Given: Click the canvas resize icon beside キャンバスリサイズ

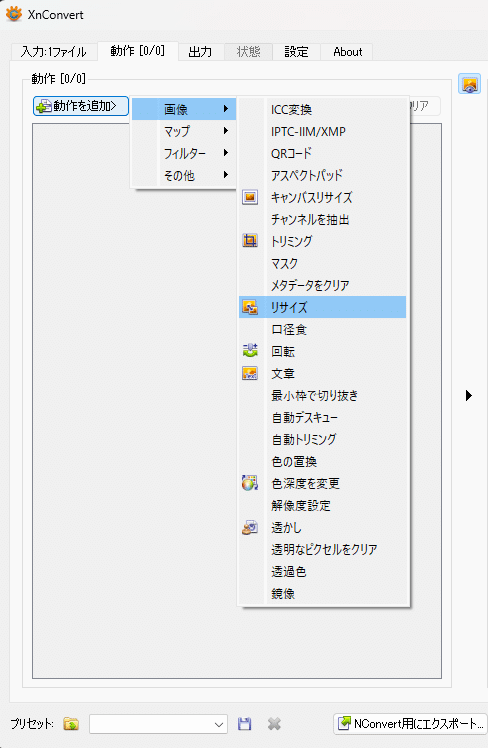Looking at the screenshot, I should (250, 197).
